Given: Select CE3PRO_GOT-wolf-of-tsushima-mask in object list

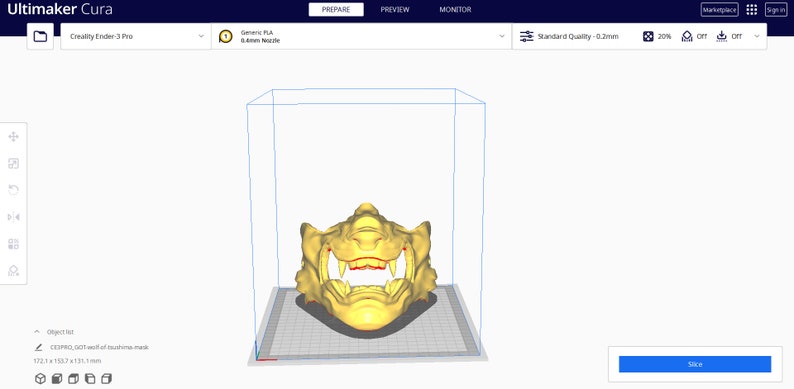Looking at the screenshot, I should 99,347.
